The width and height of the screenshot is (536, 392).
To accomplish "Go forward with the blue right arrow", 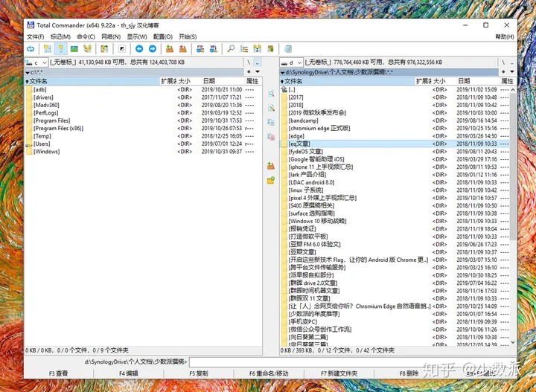I will coord(153,49).
